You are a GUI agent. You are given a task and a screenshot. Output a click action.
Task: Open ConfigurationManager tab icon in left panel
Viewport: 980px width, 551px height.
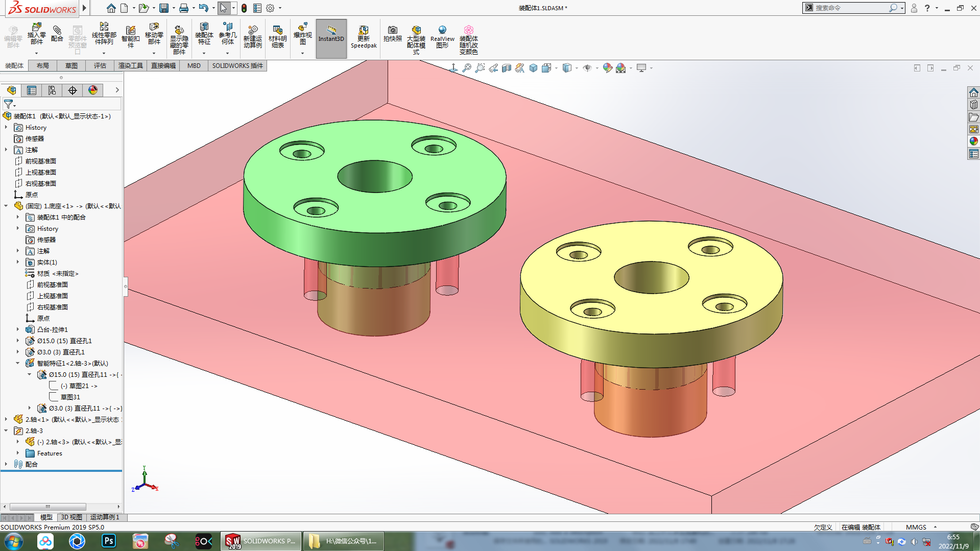pos(52,90)
